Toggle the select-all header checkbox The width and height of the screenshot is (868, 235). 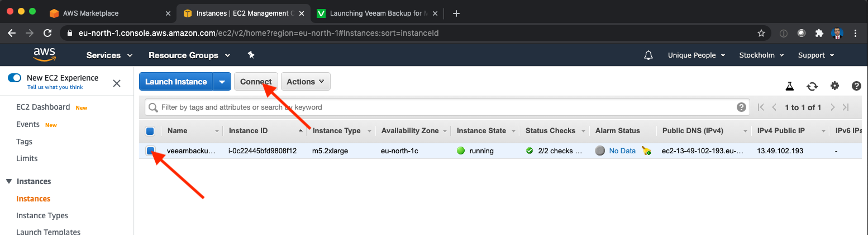pyautogui.click(x=150, y=131)
